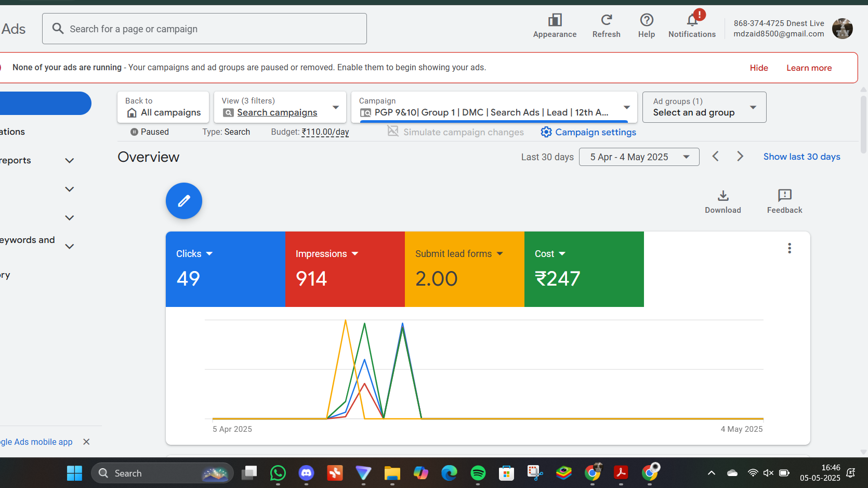Image resolution: width=868 pixels, height=488 pixels.
Task: Open the scorecard three-dot menu
Action: 789,248
